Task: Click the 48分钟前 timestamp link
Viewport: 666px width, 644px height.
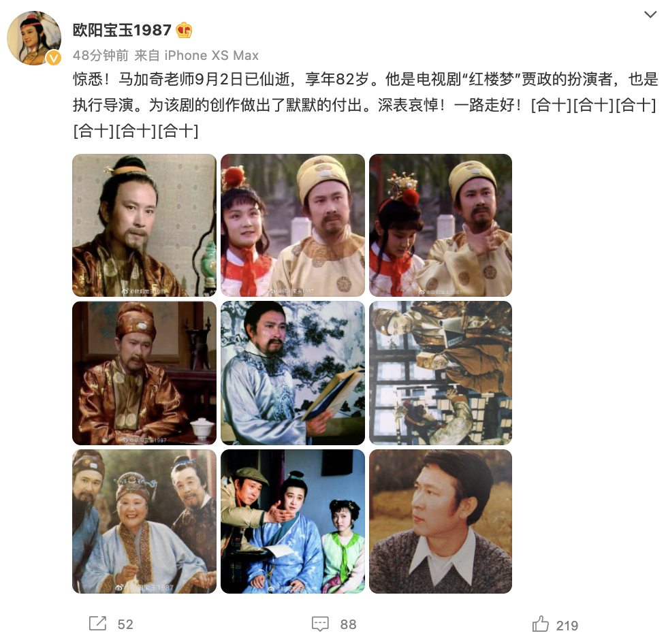Action: [x=101, y=55]
